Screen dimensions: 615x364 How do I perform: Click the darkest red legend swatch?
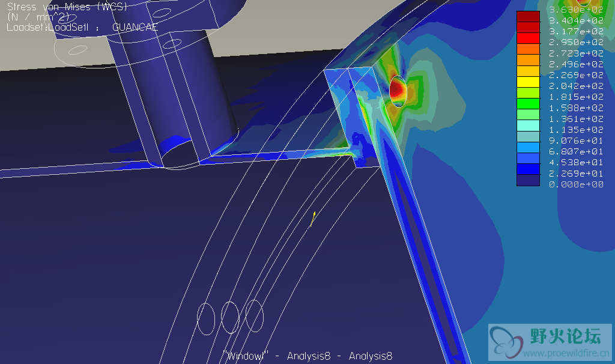528,16
